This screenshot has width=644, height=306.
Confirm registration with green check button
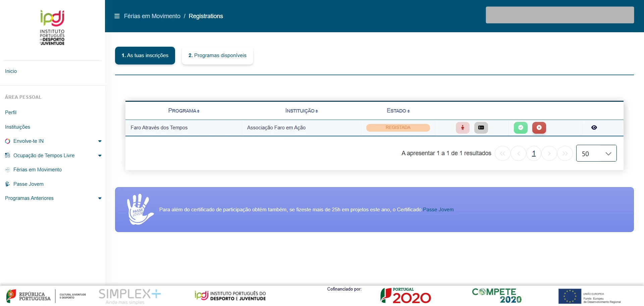[x=521, y=128]
